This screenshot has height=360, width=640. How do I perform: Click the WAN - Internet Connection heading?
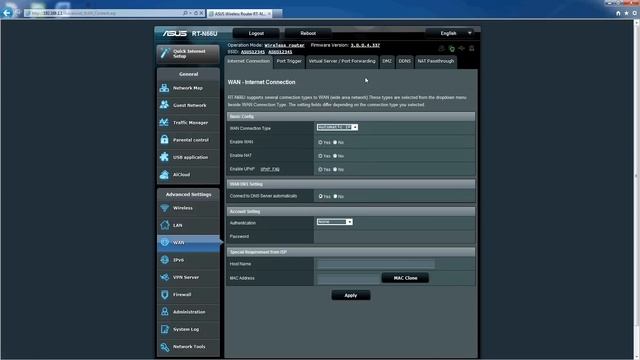tap(261, 82)
